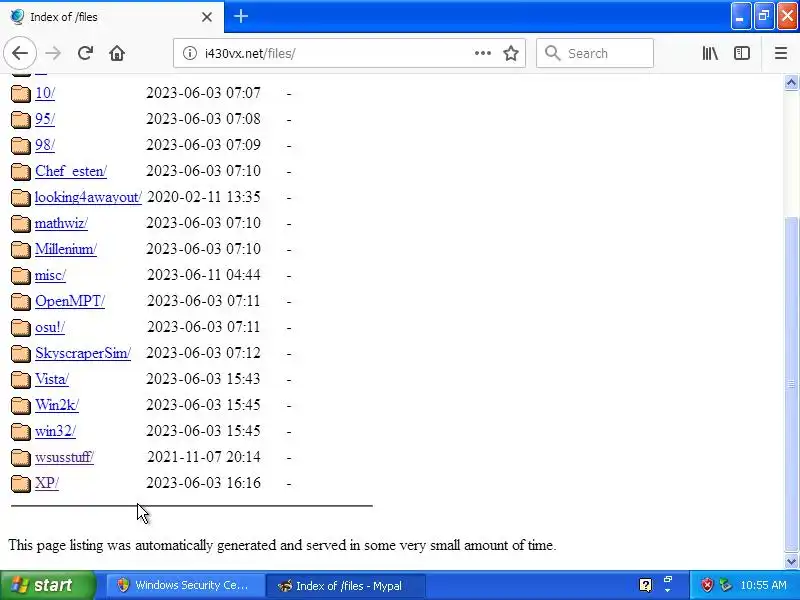Click the 2021-11-07 20:14 date text
Screen dimensions: 800x600
(204, 457)
